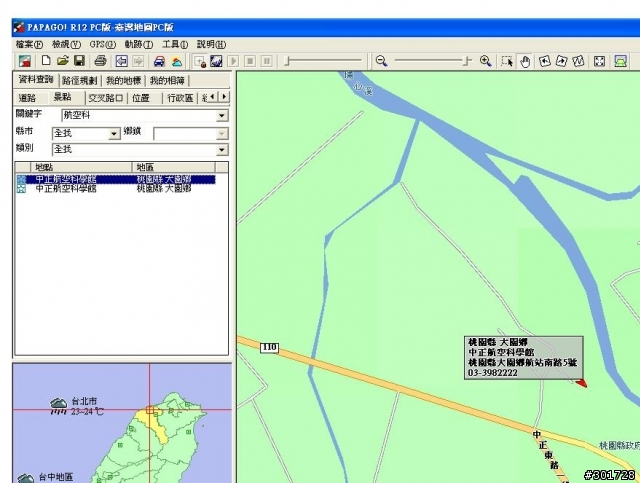This screenshot has height=483, width=640.
Task: Click the 地區 column header
Action: pos(173,167)
